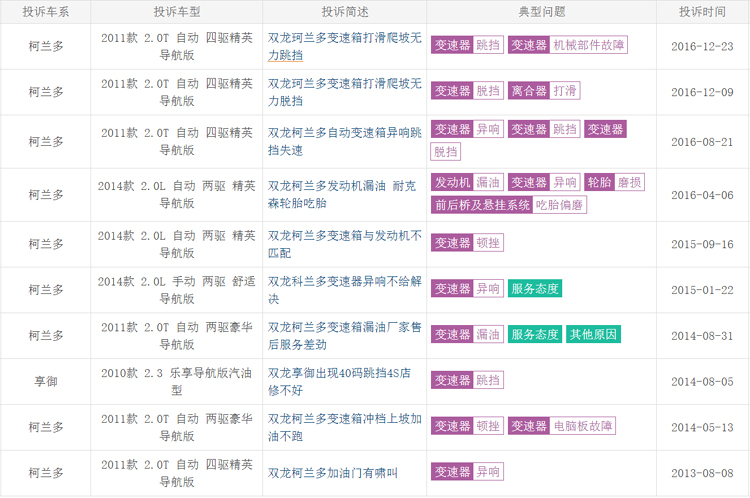The height and width of the screenshot is (498, 750).
Task: Select the date 2013-08-08
Action: (702, 474)
